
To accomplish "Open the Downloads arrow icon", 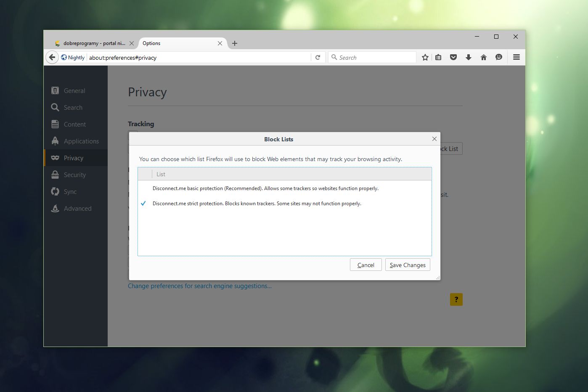I will [469, 57].
